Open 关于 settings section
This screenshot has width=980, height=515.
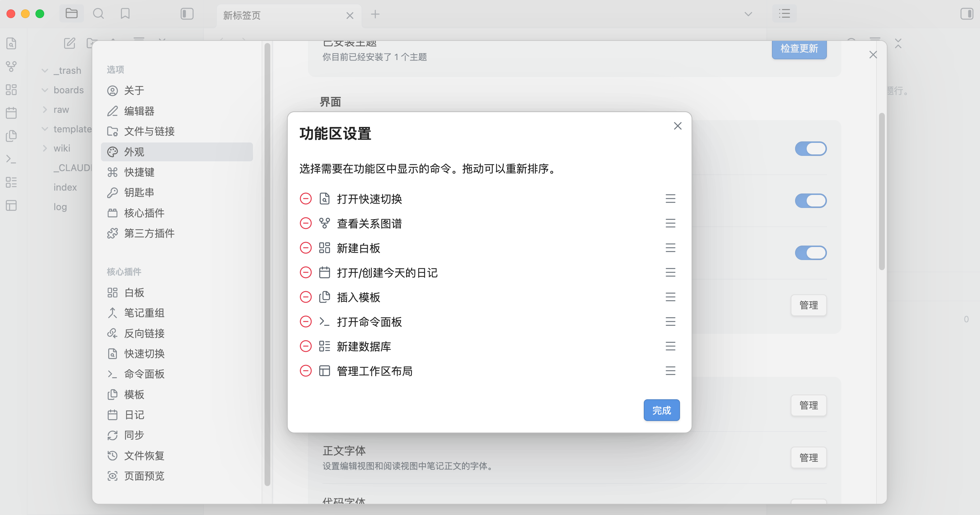point(177,90)
